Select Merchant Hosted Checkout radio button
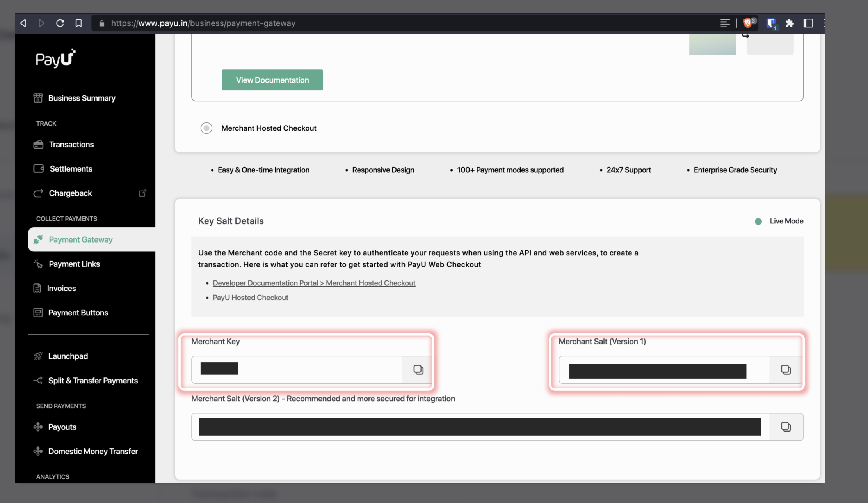 tap(206, 128)
